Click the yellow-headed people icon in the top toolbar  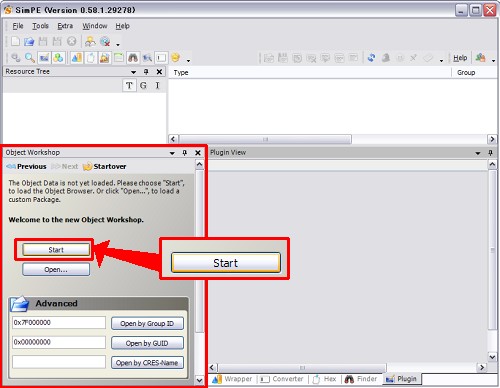point(90,41)
